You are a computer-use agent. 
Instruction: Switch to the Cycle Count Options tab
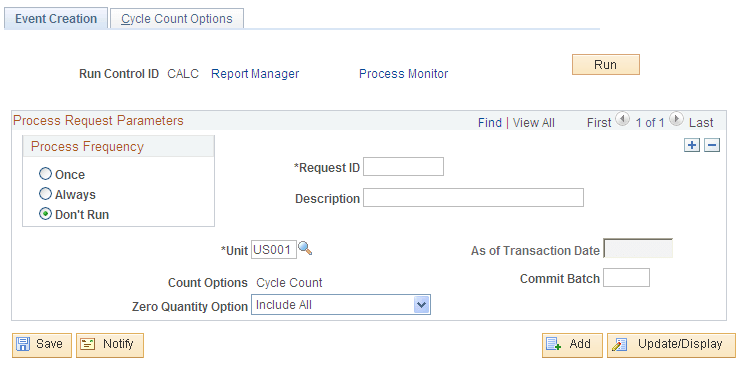coord(177,19)
